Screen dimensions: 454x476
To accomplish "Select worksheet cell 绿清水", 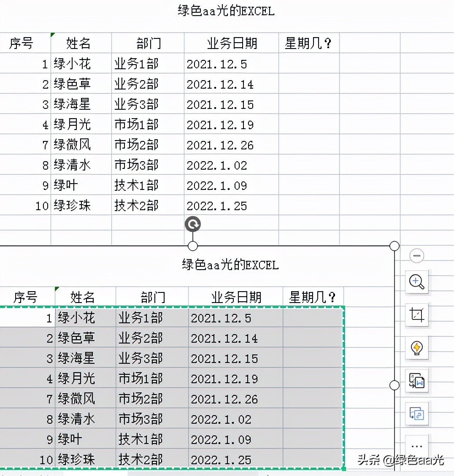I will pyautogui.click(x=81, y=165).
